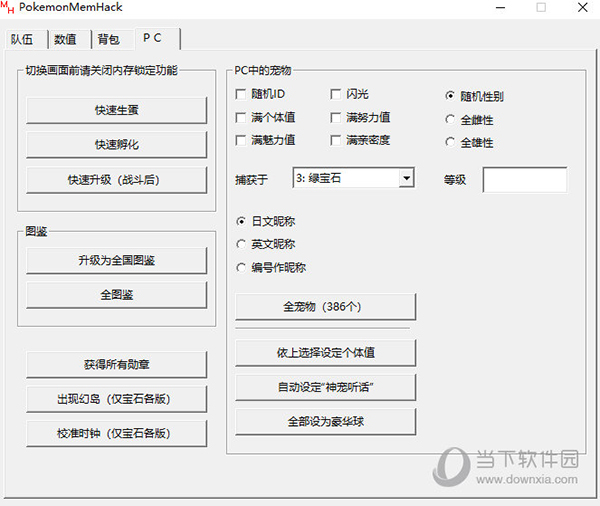
Task: Enable the 满亲密度 checkbox
Action: click(336, 140)
